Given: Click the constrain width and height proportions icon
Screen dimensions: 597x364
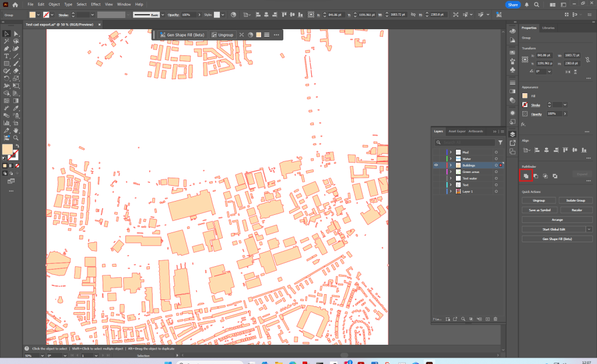Looking at the screenshot, I should click(587, 59).
